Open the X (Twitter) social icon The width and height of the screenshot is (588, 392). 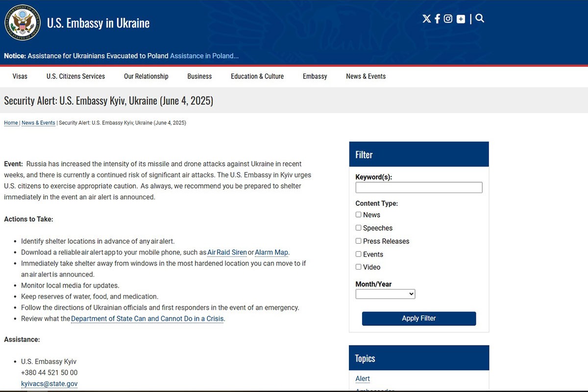click(x=426, y=19)
